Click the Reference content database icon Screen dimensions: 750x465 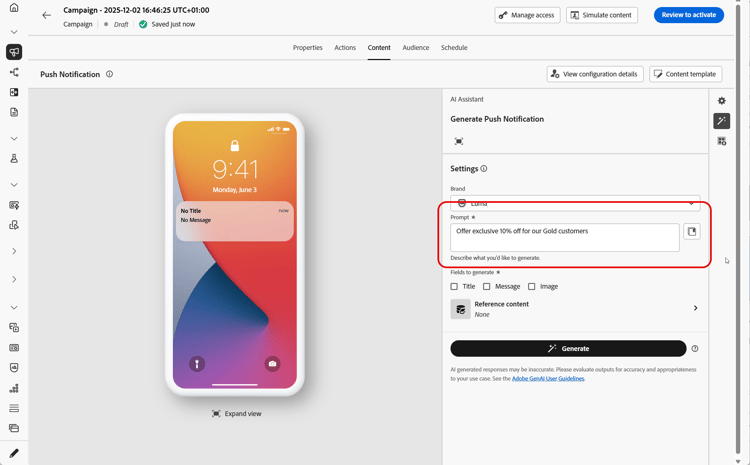(x=461, y=309)
